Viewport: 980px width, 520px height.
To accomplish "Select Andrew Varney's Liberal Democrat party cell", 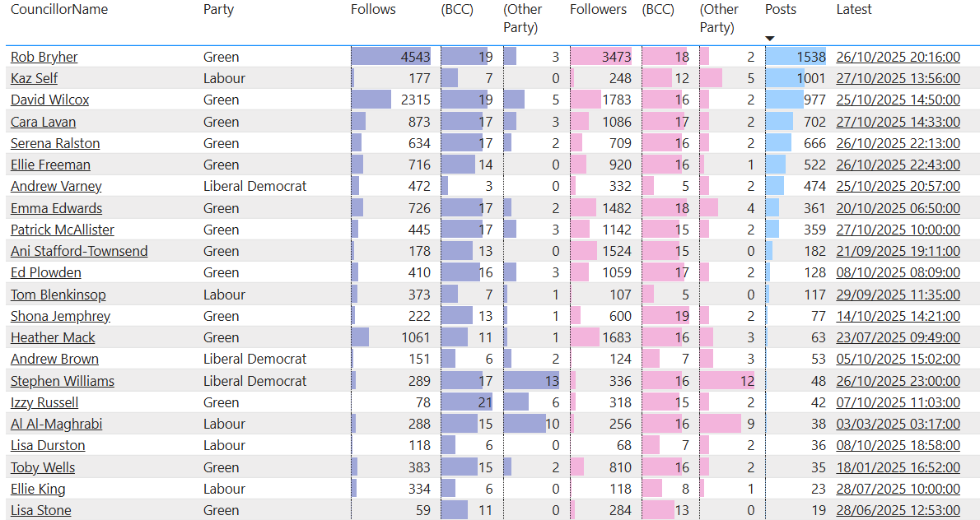I will point(254,186).
